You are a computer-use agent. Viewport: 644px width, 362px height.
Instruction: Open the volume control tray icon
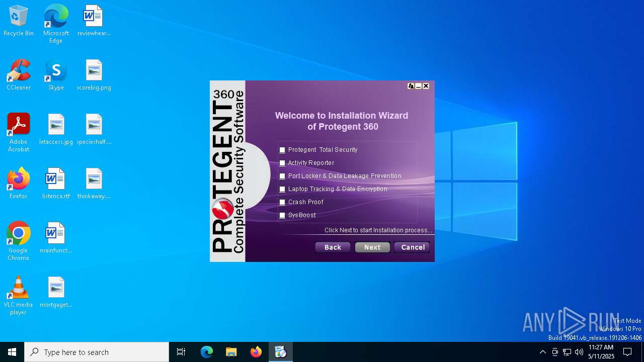579,352
